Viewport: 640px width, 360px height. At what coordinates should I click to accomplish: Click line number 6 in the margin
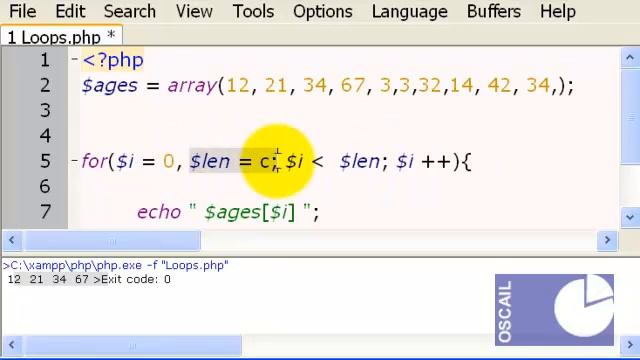tap(45, 187)
